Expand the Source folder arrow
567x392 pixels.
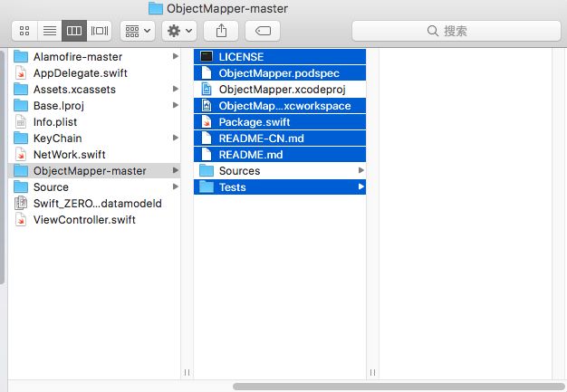[x=176, y=186]
